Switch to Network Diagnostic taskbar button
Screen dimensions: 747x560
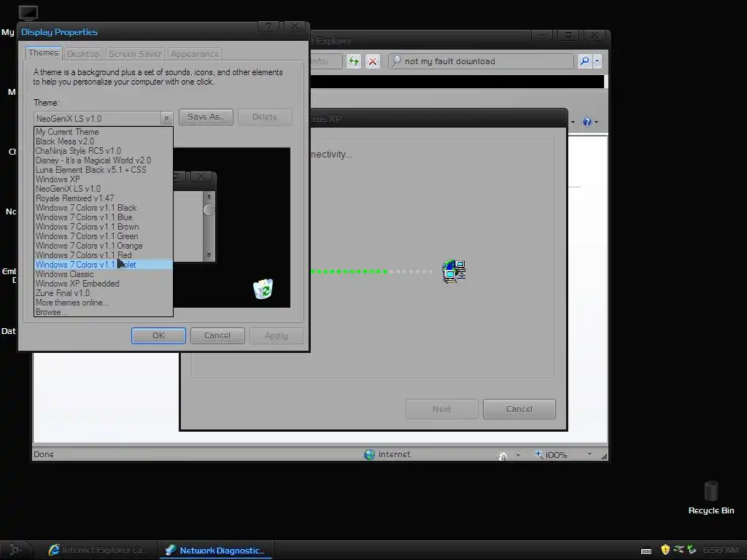tap(216, 550)
